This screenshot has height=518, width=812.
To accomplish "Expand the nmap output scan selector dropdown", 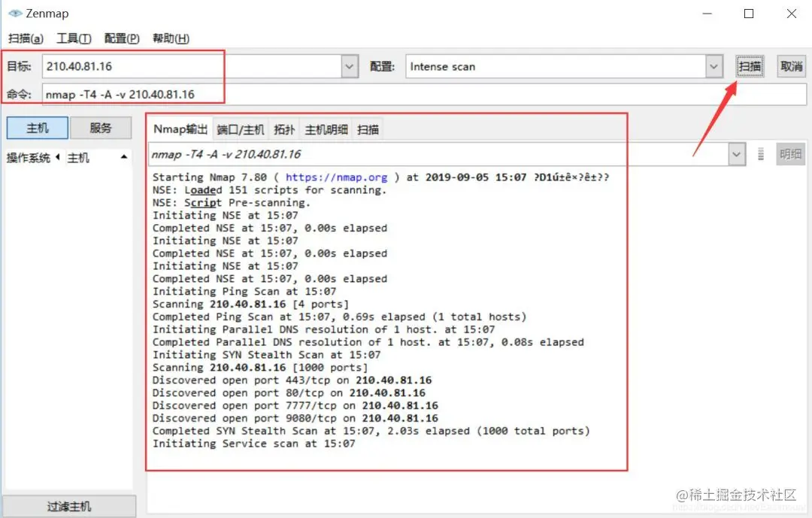I will click(x=736, y=154).
